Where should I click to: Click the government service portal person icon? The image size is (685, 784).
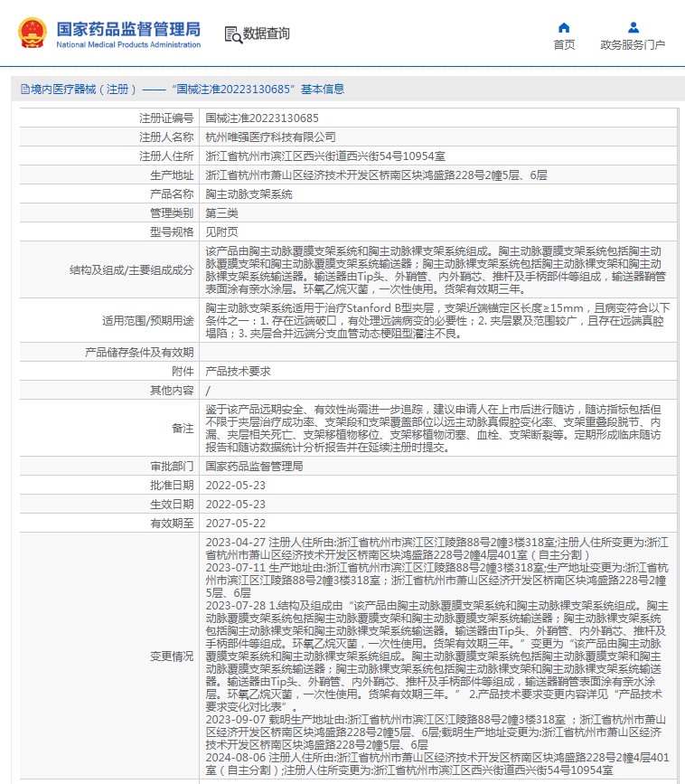pyautogui.click(x=633, y=27)
